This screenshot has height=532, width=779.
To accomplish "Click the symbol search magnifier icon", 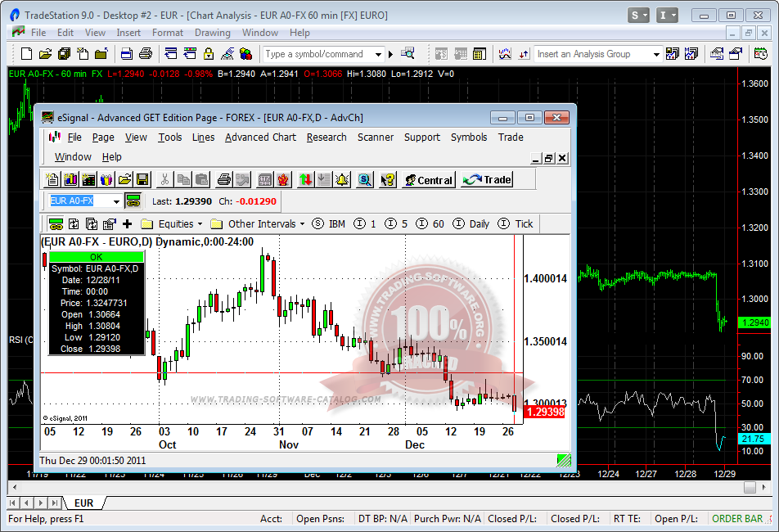I will tap(365, 179).
